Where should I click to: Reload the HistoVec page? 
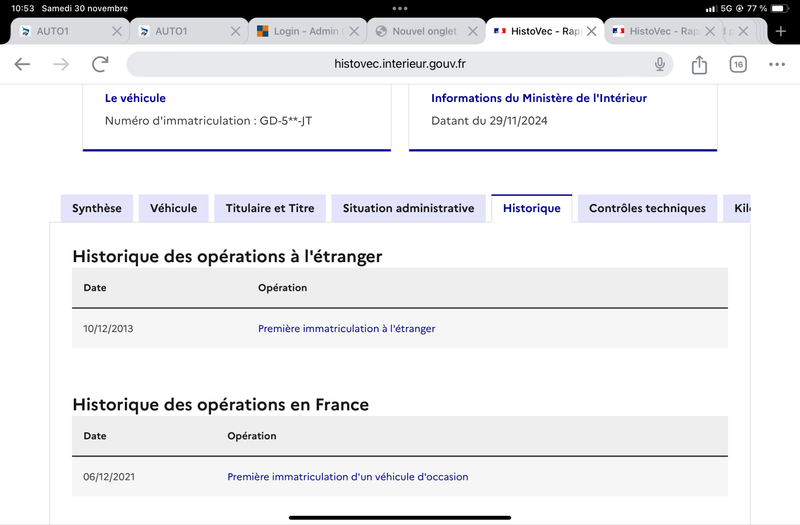point(100,64)
